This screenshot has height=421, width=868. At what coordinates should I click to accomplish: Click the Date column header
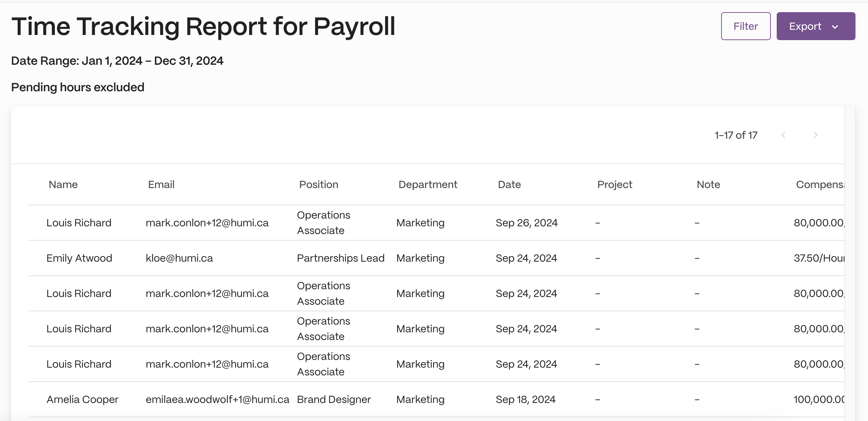coord(509,184)
